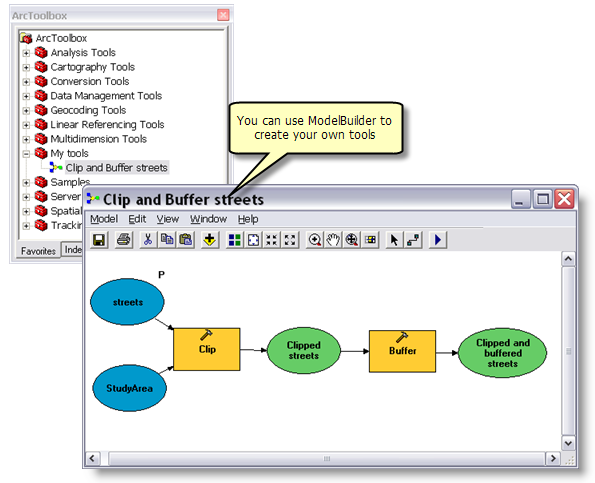Click the model's horizontal scrollbar thumb

click(327, 458)
